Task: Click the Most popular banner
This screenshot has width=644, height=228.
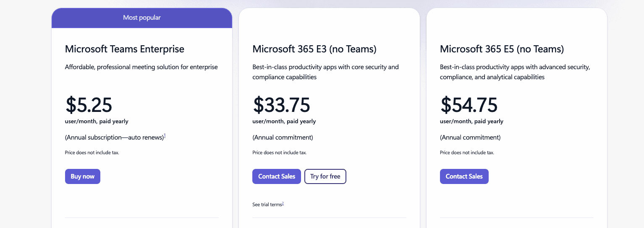Action: [142, 18]
